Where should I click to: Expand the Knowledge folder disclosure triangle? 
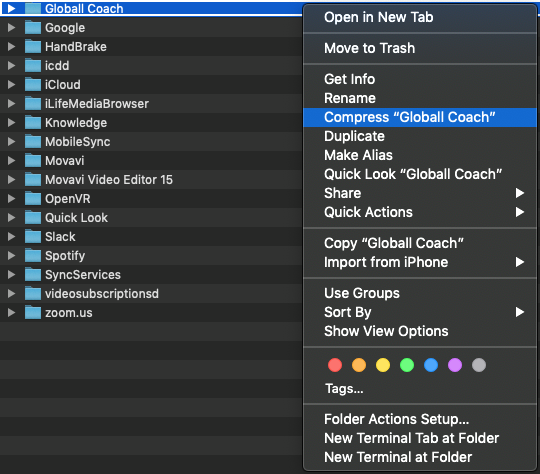[11, 122]
